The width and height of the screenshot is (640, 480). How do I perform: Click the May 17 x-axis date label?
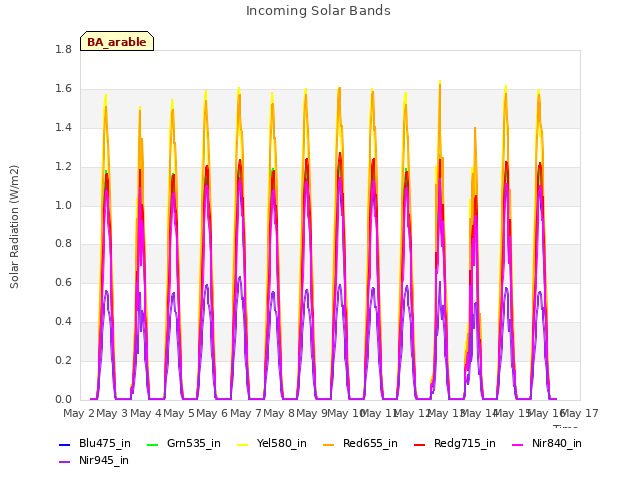pos(580,414)
